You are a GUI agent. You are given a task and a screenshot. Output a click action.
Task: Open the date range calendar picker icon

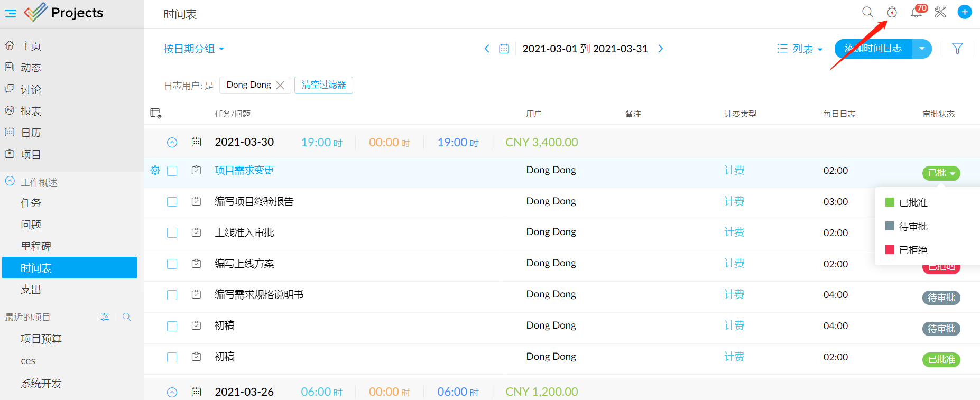[x=504, y=49]
